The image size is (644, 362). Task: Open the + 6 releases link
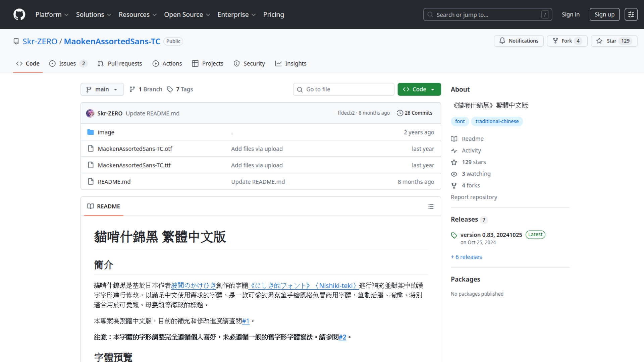pyautogui.click(x=466, y=257)
